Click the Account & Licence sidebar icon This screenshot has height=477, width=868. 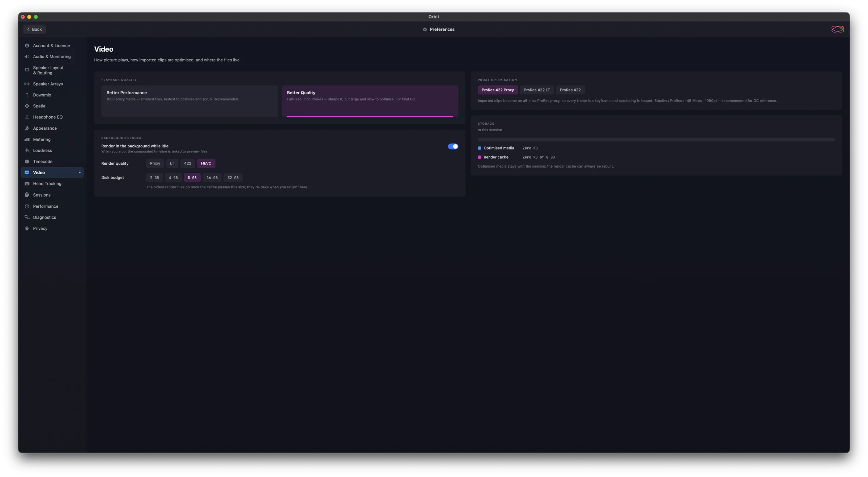(x=27, y=46)
